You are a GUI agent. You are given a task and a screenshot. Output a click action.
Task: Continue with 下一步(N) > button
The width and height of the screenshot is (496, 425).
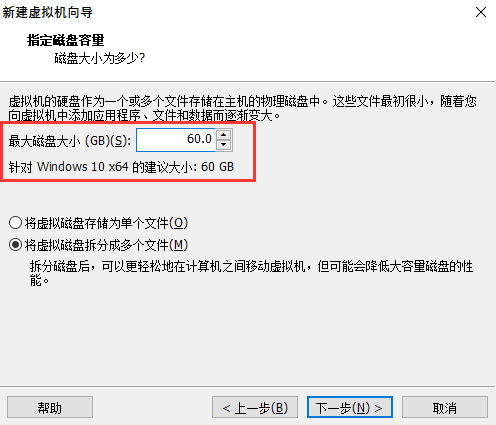point(350,407)
